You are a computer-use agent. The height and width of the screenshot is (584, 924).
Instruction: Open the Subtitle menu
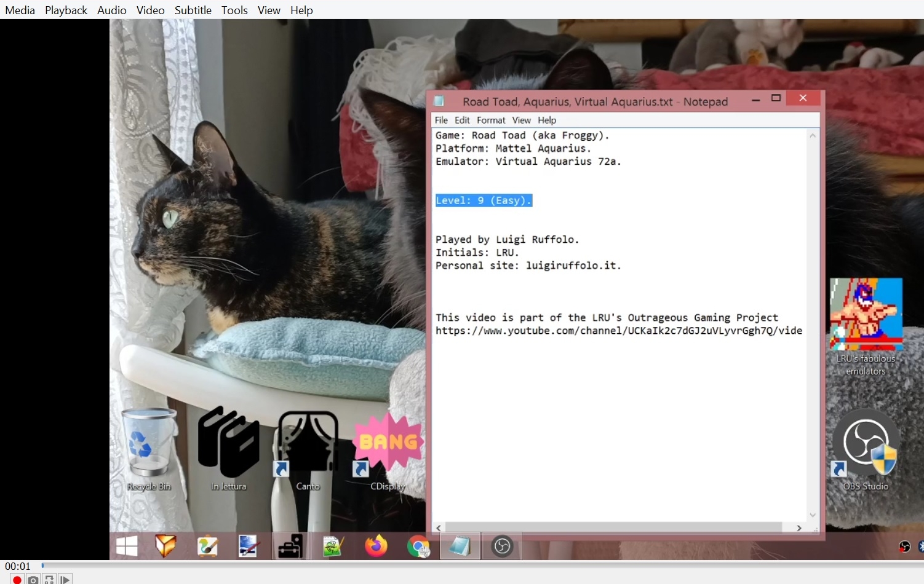pyautogui.click(x=193, y=10)
